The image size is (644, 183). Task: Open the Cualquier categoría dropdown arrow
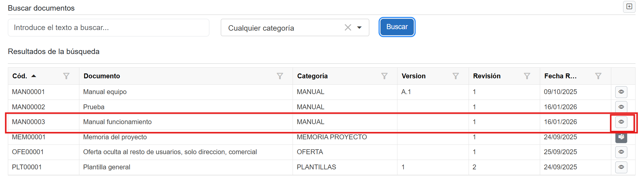coord(359,28)
